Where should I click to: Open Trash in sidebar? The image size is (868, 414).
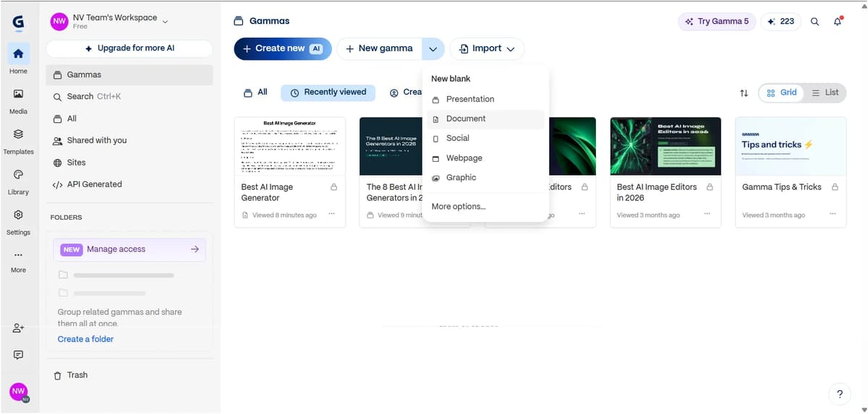pos(129,375)
